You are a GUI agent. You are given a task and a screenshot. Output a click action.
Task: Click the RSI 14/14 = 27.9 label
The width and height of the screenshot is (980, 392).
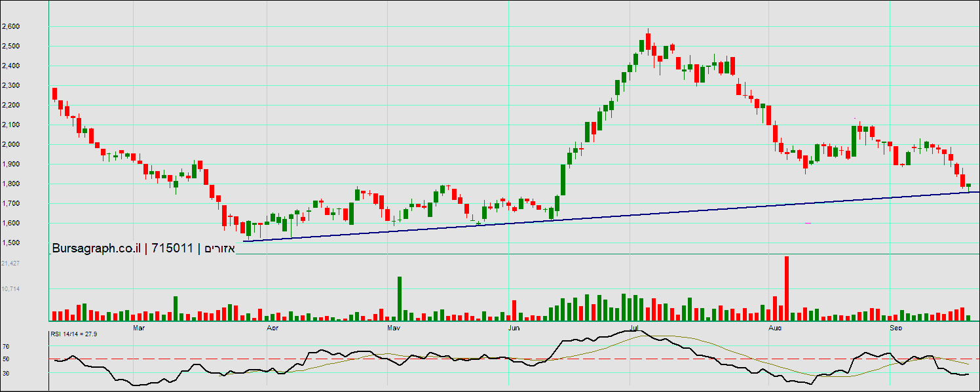point(74,334)
